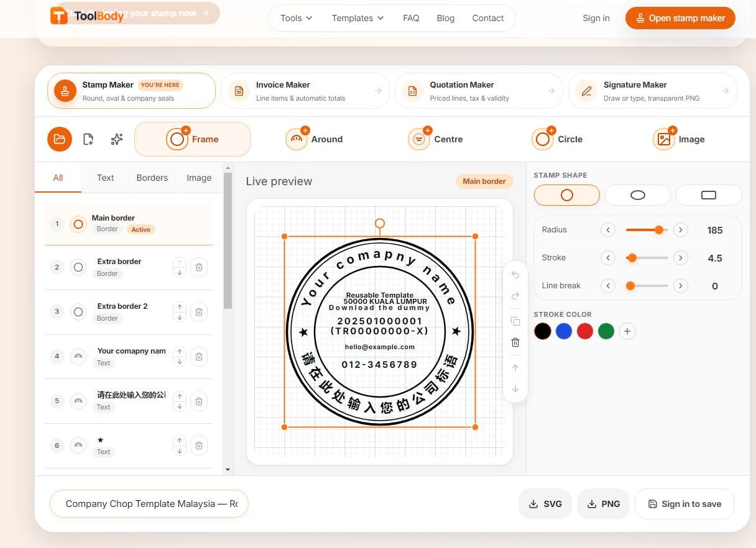Click Open stamp maker button
This screenshot has width=756, height=548.
(x=680, y=18)
